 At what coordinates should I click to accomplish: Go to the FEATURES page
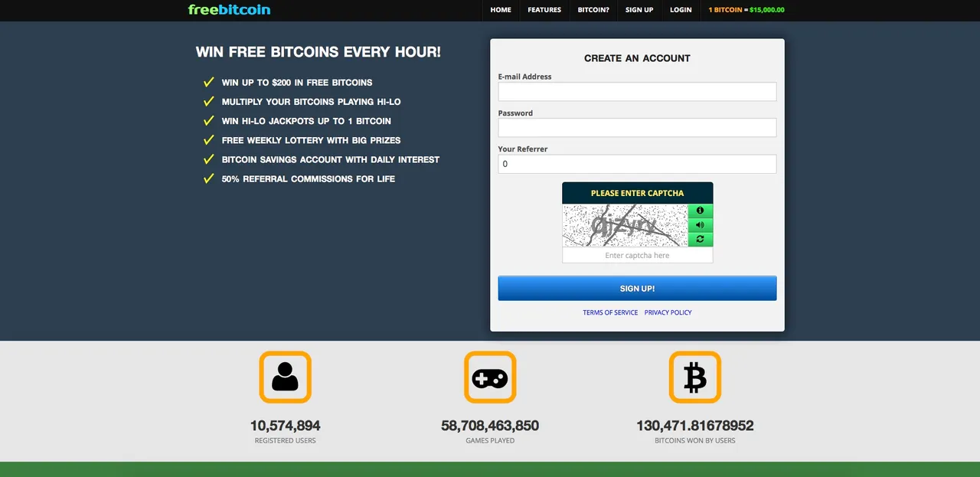[x=544, y=10]
